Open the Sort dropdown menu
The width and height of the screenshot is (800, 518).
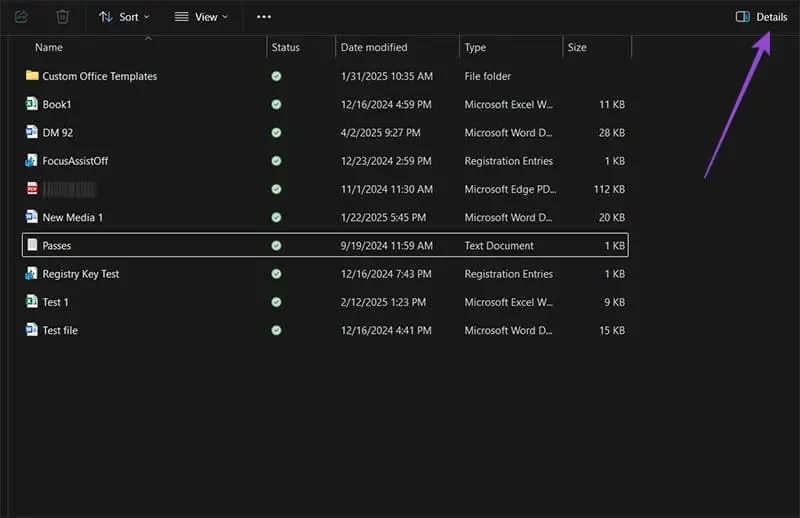(124, 17)
